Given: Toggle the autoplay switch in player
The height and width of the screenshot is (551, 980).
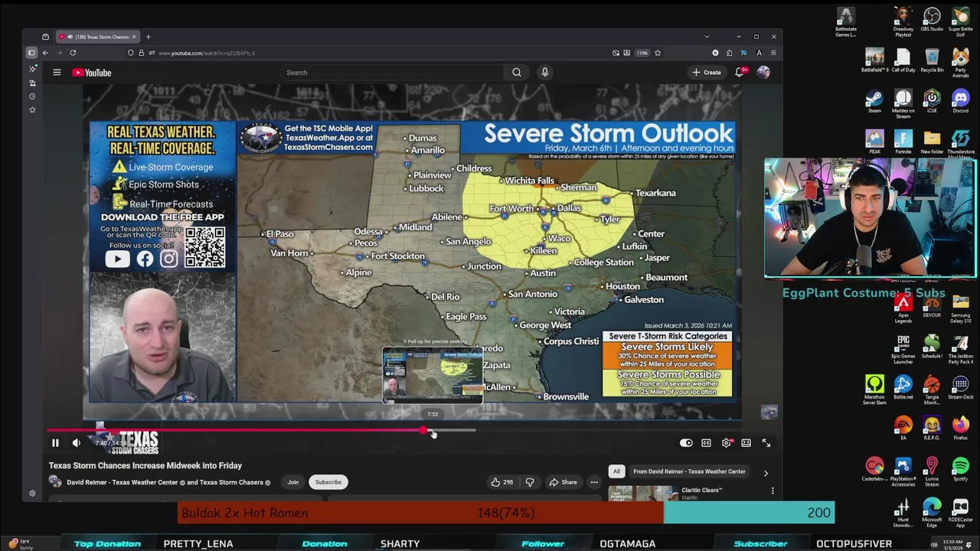Looking at the screenshot, I should click(x=686, y=443).
